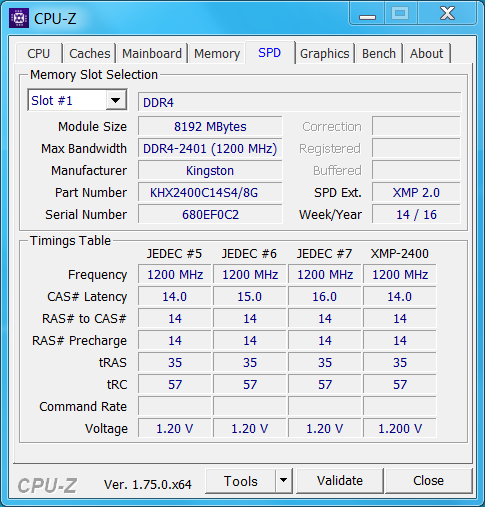Click JEDEC #6 tRC value 57
The image size is (485, 507).
pyautogui.click(x=250, y=385)
